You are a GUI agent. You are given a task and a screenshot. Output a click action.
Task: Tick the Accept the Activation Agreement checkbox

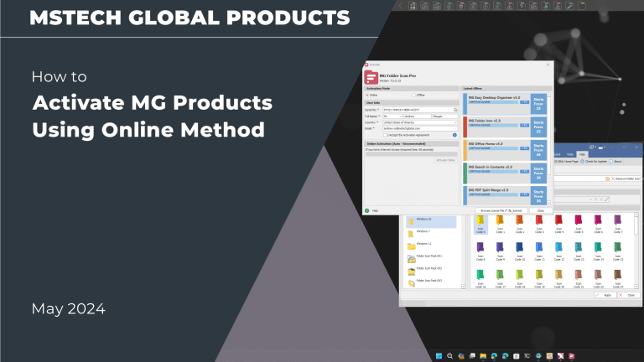point(385,135)
